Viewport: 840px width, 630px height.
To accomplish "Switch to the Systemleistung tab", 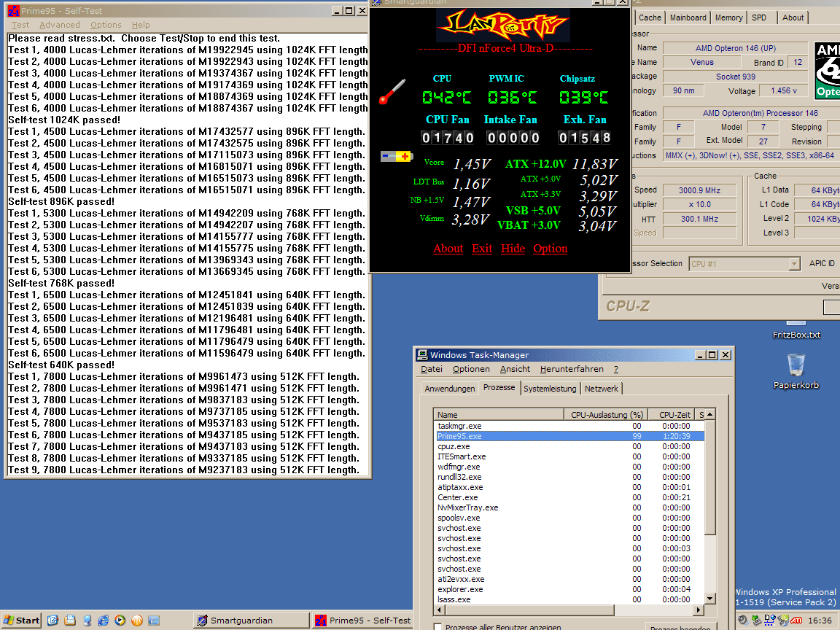I will point(550,389).
